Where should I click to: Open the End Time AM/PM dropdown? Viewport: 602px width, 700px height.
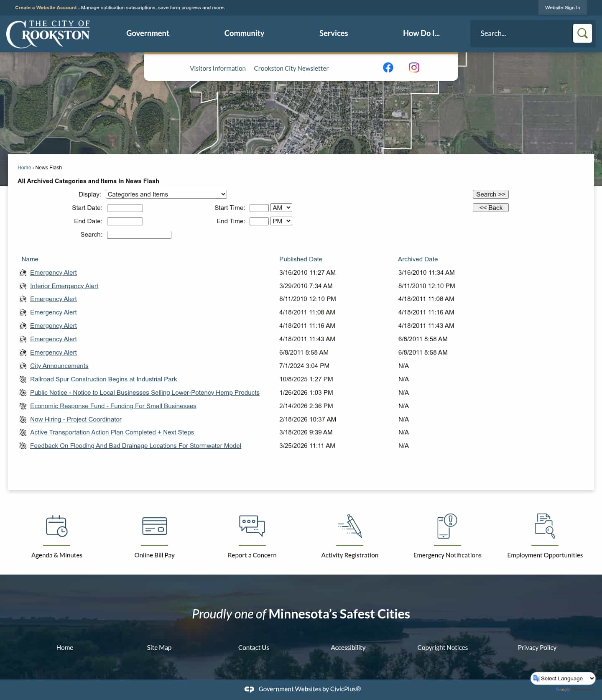click(281, 221)
